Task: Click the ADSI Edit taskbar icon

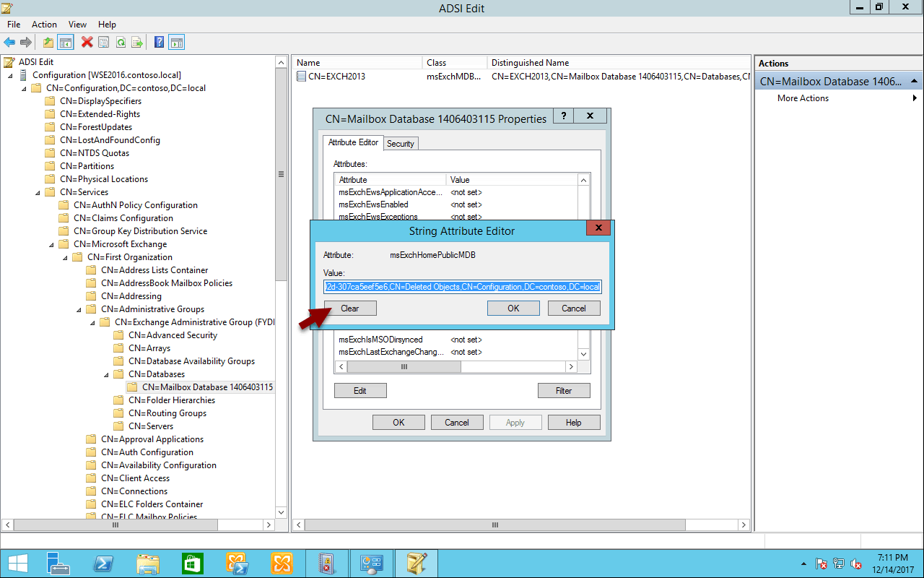Action: coord(417,564)
